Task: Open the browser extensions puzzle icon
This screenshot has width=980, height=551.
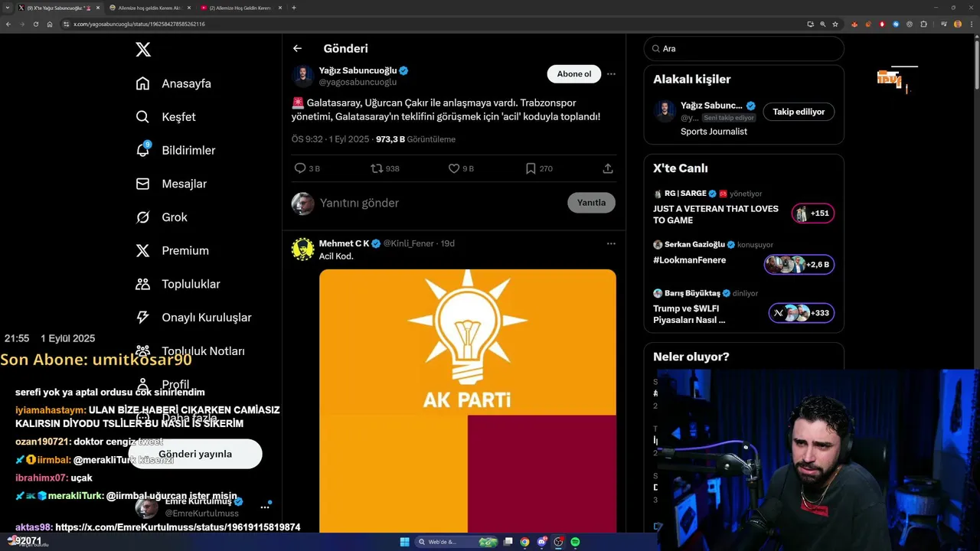Action: coord(923,24)
